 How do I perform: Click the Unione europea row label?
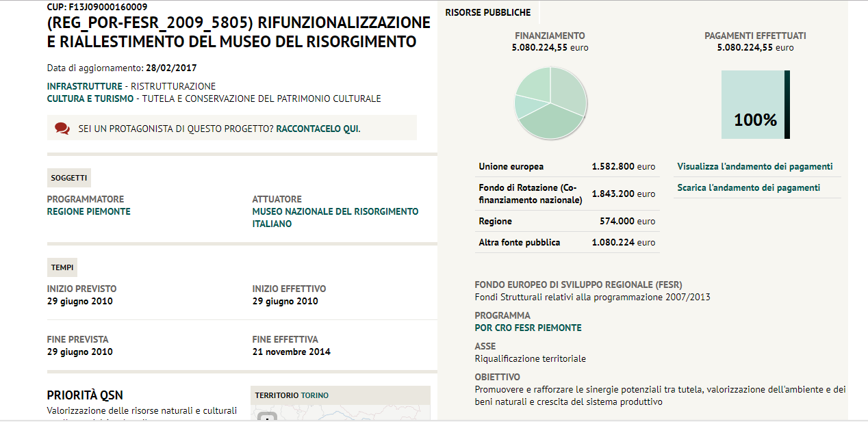click(511, 166)
